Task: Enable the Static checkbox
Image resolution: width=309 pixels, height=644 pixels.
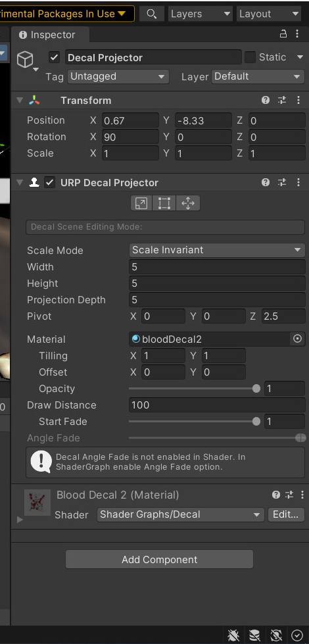Action: (x=250, y=57)
